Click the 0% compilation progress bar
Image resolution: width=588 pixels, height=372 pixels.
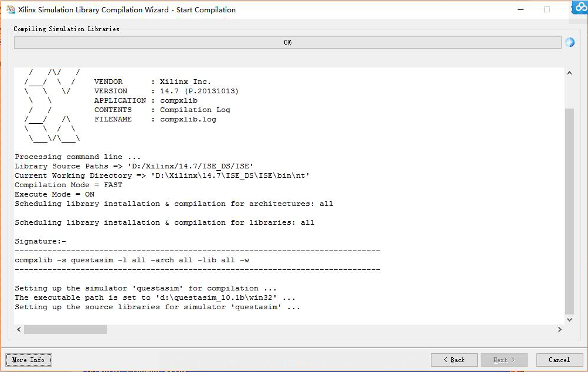pyautogui.click(x=288, y=42)
